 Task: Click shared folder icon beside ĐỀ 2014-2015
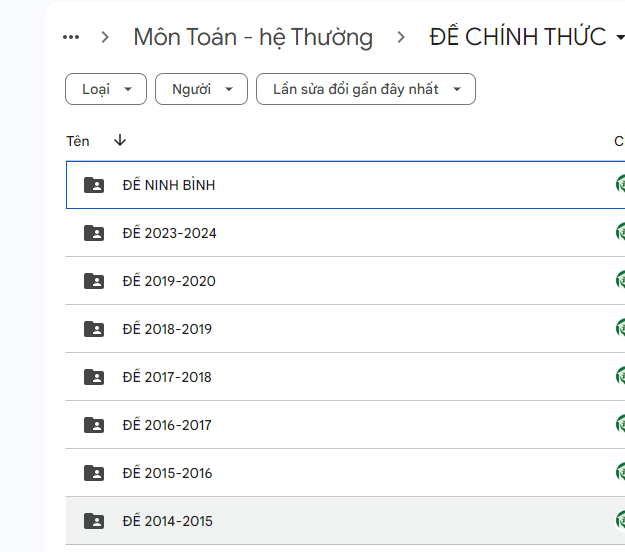pos(94,521)
